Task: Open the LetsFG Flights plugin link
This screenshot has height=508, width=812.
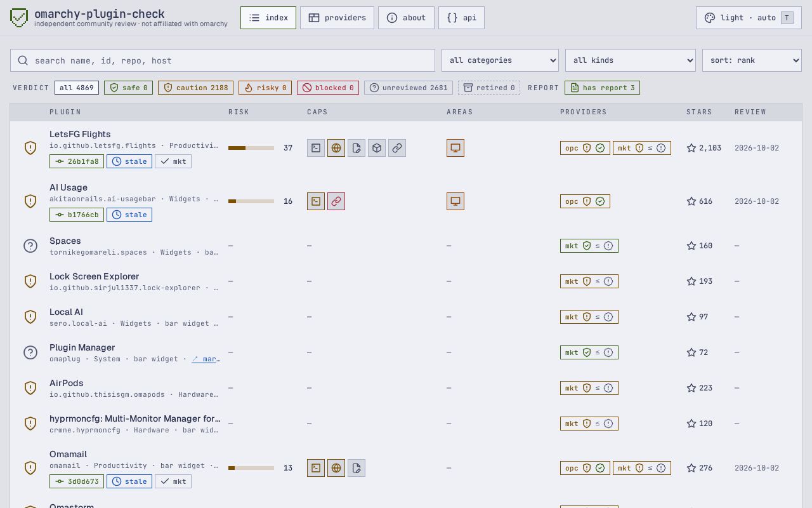Action: click(x=80, y=134)
